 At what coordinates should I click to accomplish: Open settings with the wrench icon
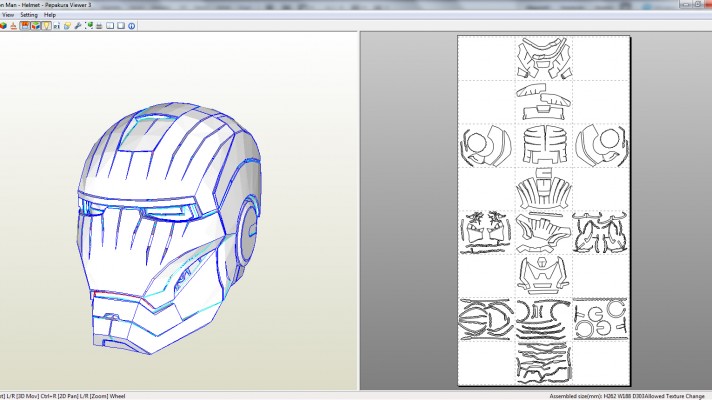tap(78, 26)
